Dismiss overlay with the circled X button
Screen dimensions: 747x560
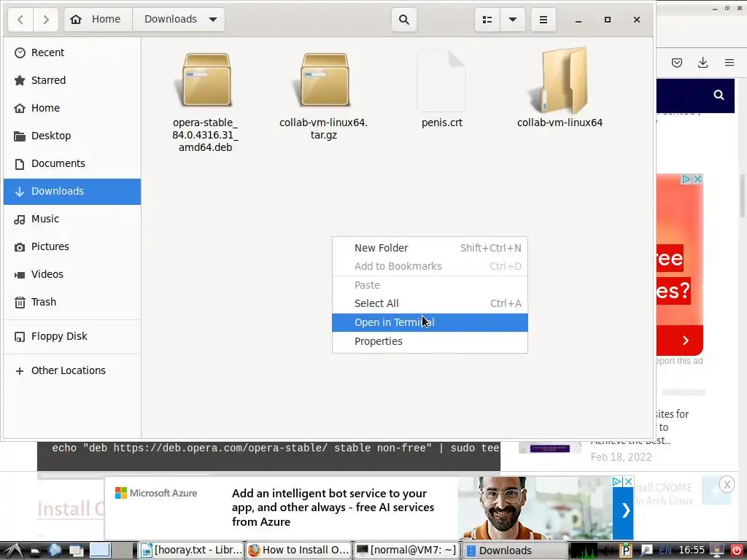coord(727,485)
